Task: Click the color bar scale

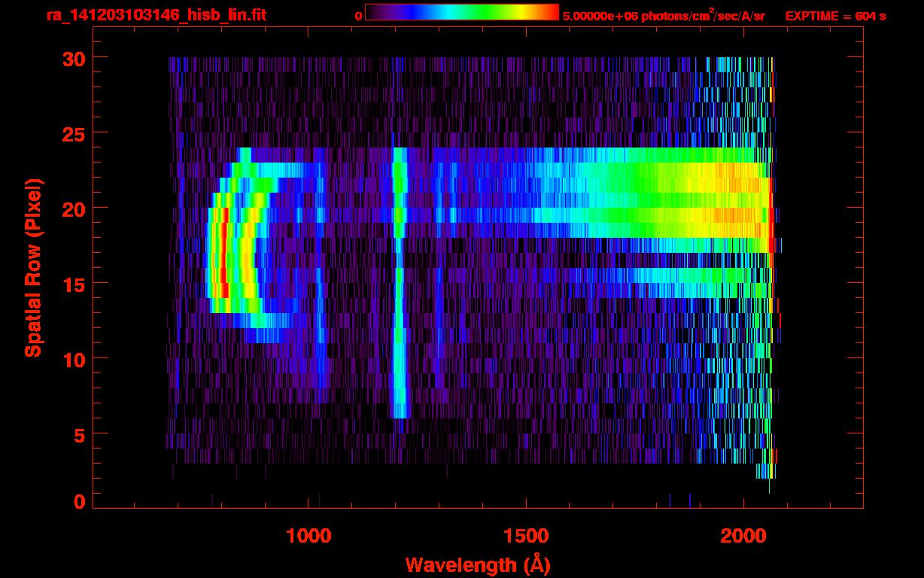Action: (462, 12)
